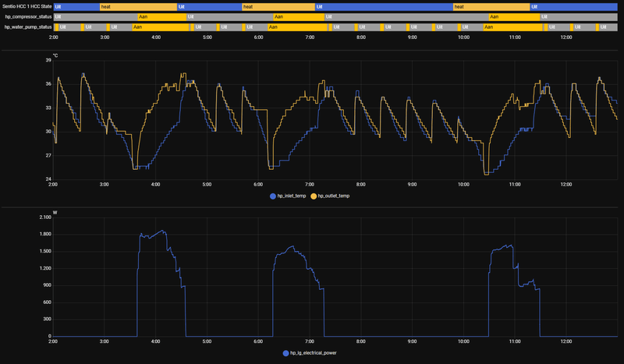Click the 300 label on the power axis

48,319
